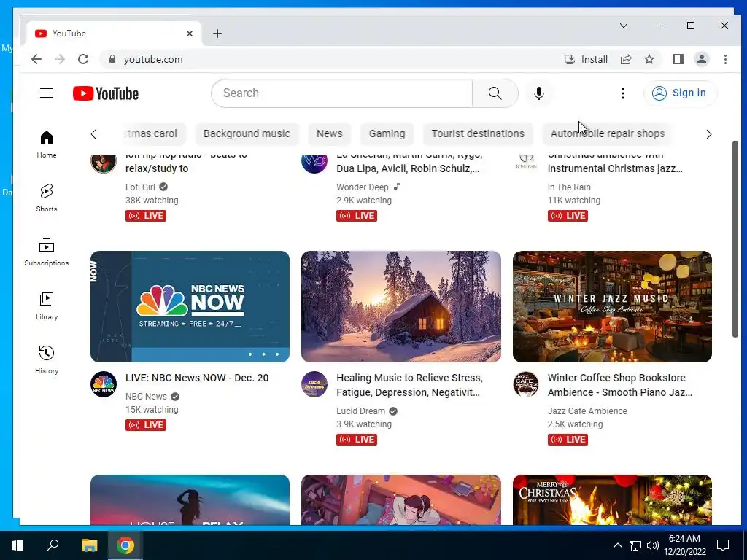Click the page vertical scrollbar
747x560 pixels.
coord(735,239)
